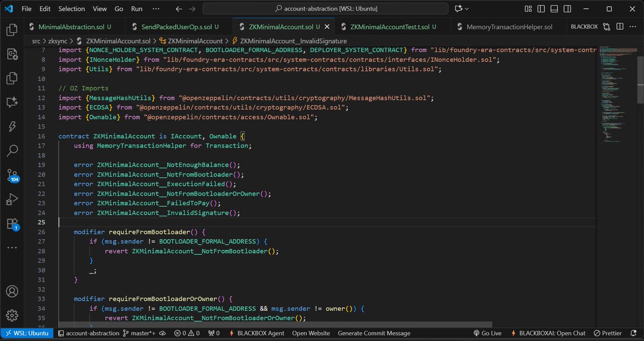Open the Selection menu
This screenshot has height=341, width=644.
[x=71, y=9]
